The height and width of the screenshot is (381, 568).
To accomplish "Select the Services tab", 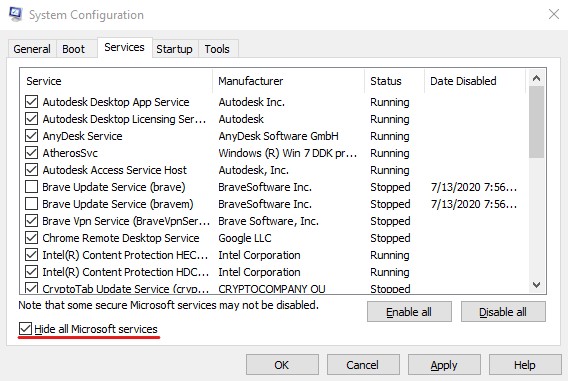I will click(x=124, y=47).
